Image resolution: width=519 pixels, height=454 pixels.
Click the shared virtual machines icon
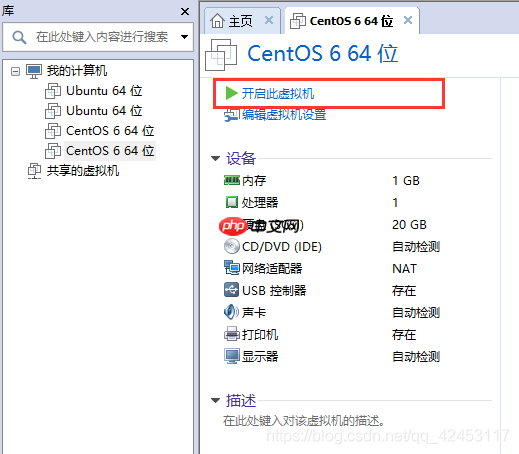click(x=34, y=171)
